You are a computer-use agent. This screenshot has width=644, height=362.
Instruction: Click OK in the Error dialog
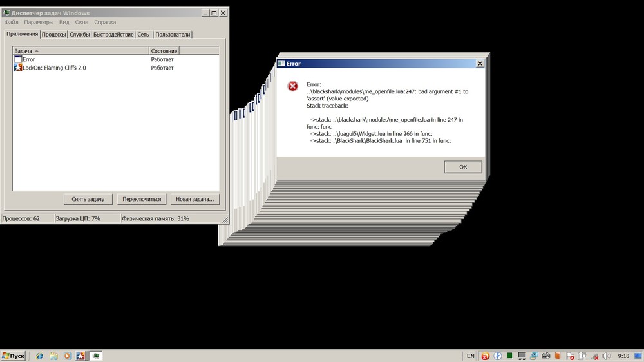463,167
